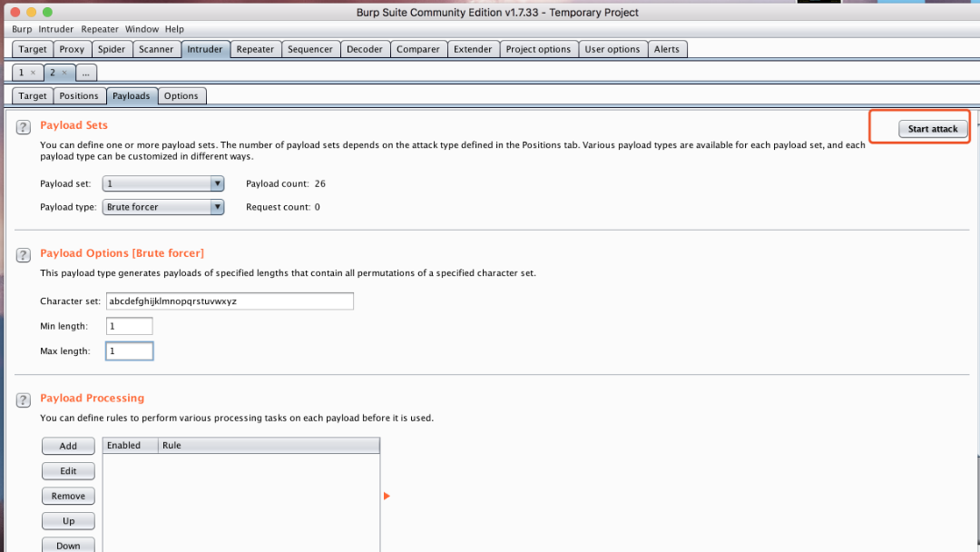
Task: Close Intruder attack tab 1
Action: coord(34,73)
